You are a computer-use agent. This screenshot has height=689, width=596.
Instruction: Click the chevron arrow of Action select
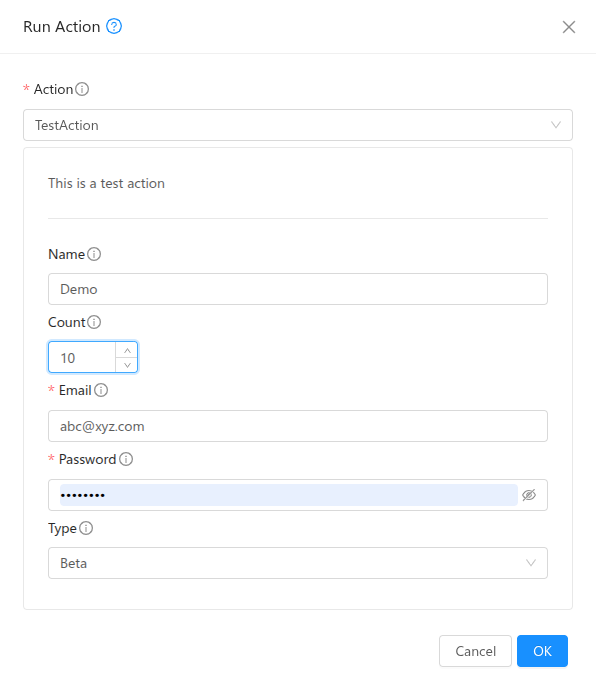[x=556, y=125]
